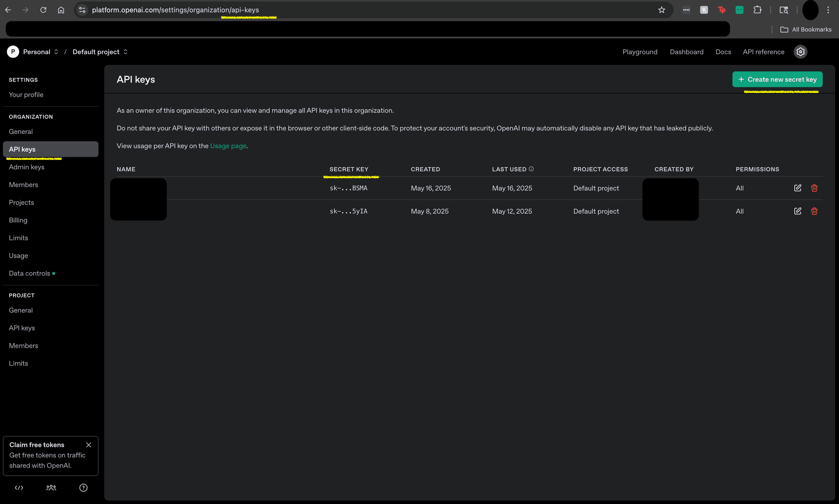Open Chrome three-dot menu
Viewport: 839px width, 504px height.
click(x=828, y=10)
